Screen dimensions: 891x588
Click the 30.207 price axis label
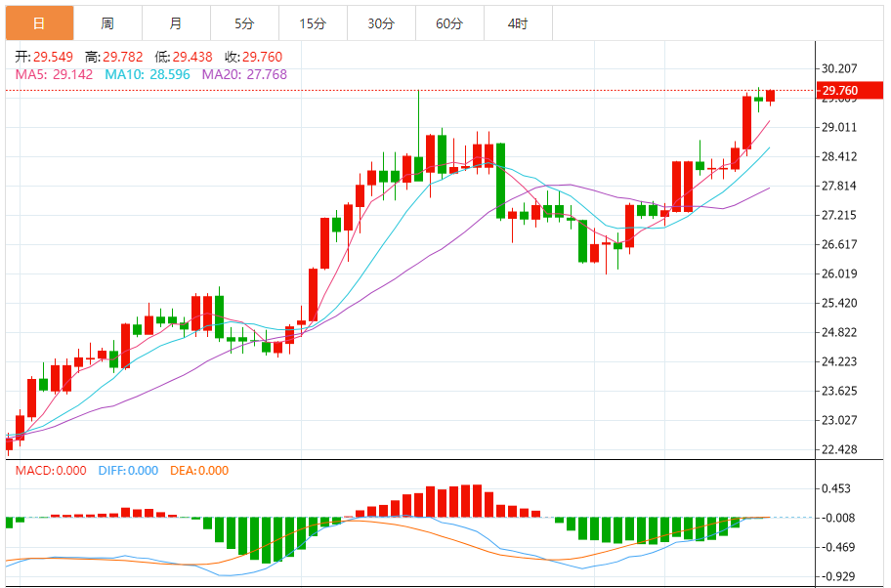click(839, 68)
